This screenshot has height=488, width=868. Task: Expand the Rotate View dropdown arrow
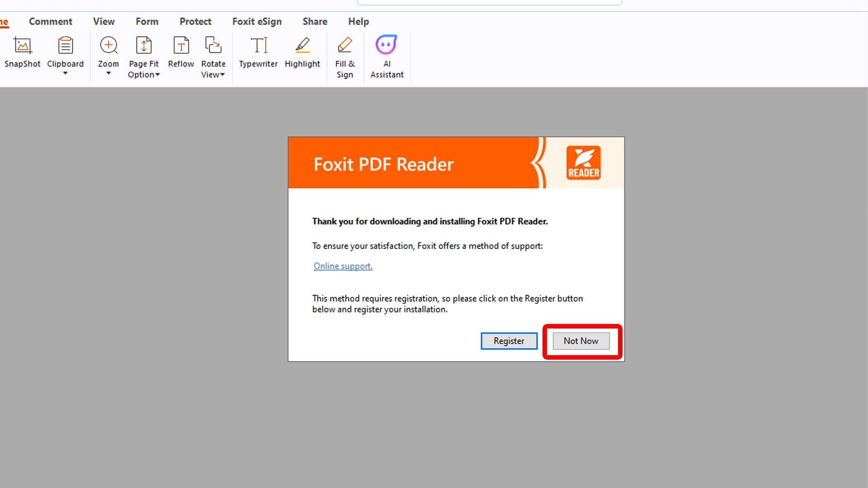(222, 75)
